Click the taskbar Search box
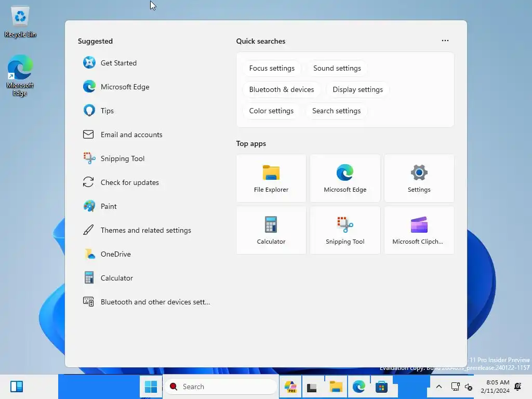This screenshot has width=532, height=399. (x=221, y=387)
